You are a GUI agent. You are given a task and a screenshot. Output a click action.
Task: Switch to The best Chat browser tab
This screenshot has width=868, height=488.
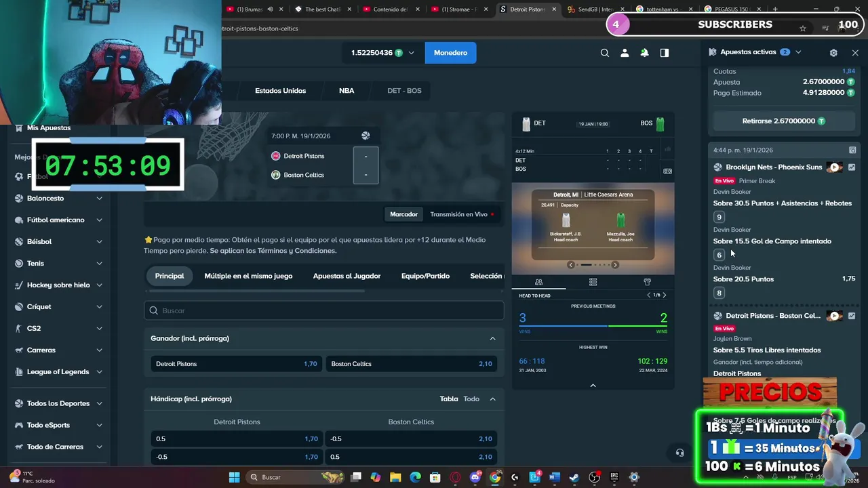click(323, 9)
